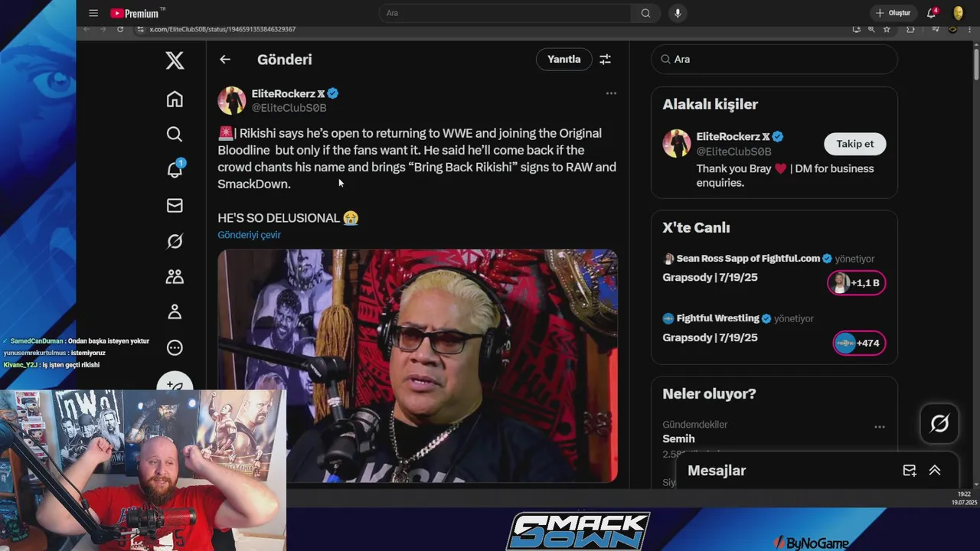
Task: Click the Oluştur create button
Action: pyautogui.click(x=893, y=13)
